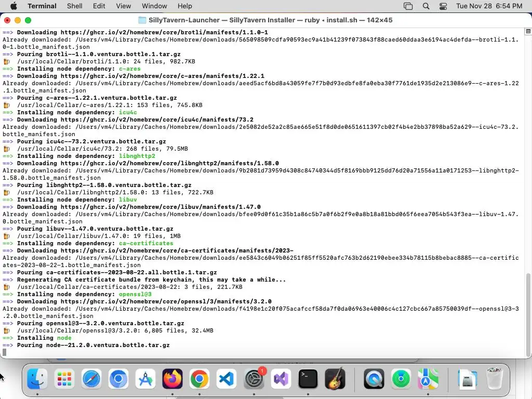Click the openssl/3 manifests/3.2.0 download URL
Image resolution: width=532 pixels, height=399 pixels.
(x=166, y=302)
